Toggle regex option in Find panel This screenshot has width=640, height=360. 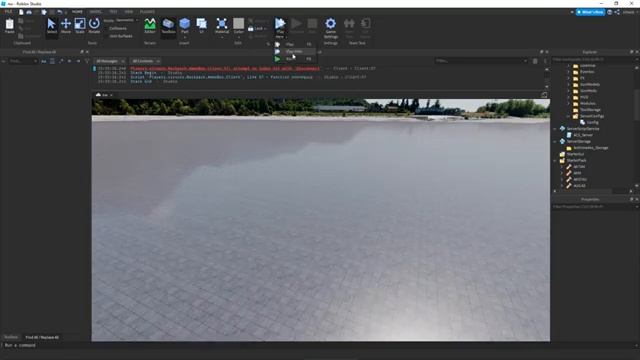coord(61,61)
